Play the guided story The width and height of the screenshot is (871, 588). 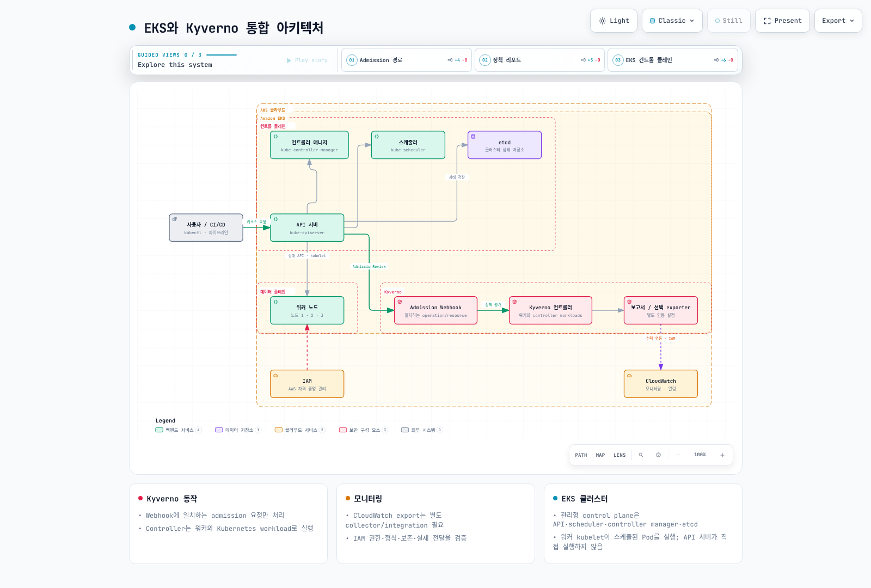pyautogui.click(x=308, y=60)
